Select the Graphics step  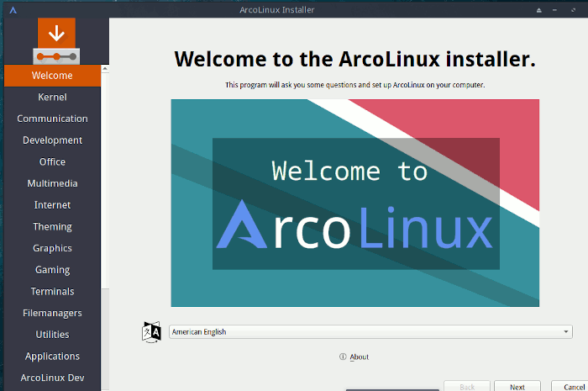click(x=52, y=248)
